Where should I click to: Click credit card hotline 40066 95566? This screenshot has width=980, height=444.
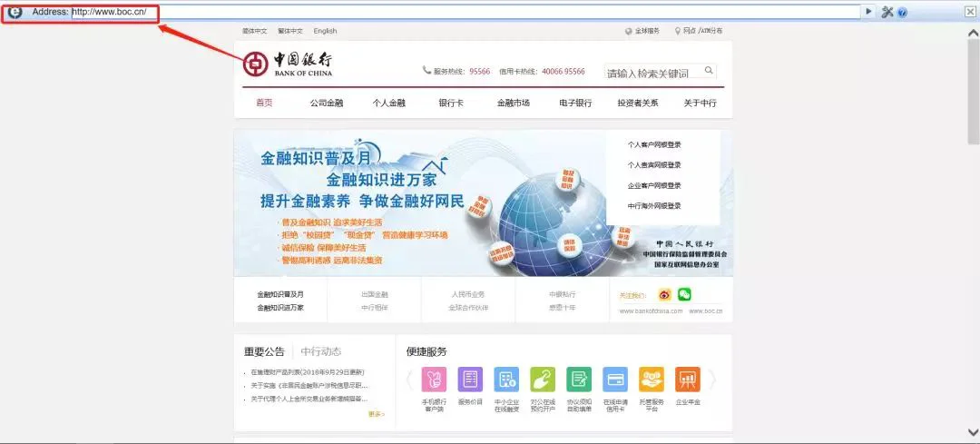563,72
